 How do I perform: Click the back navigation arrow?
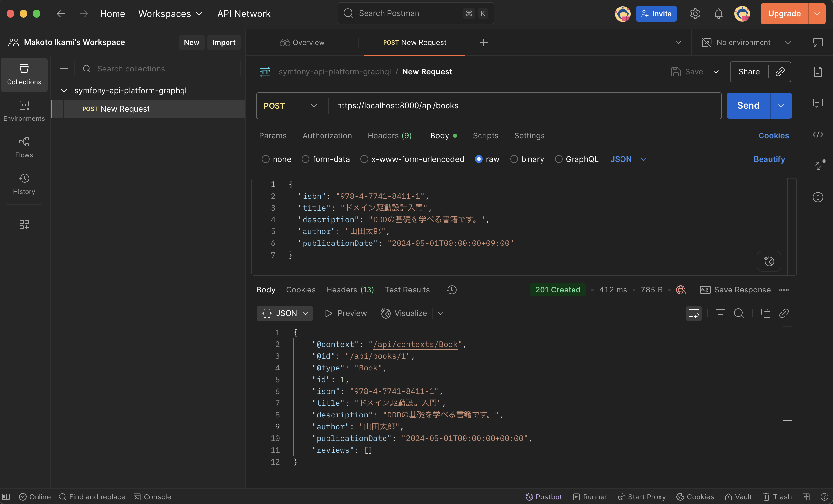61,13
